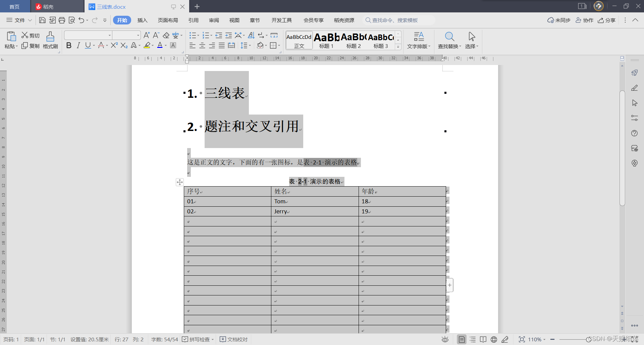Clear formatting with eraser icon
Screen dimensions: 644x345
(166, 35)
